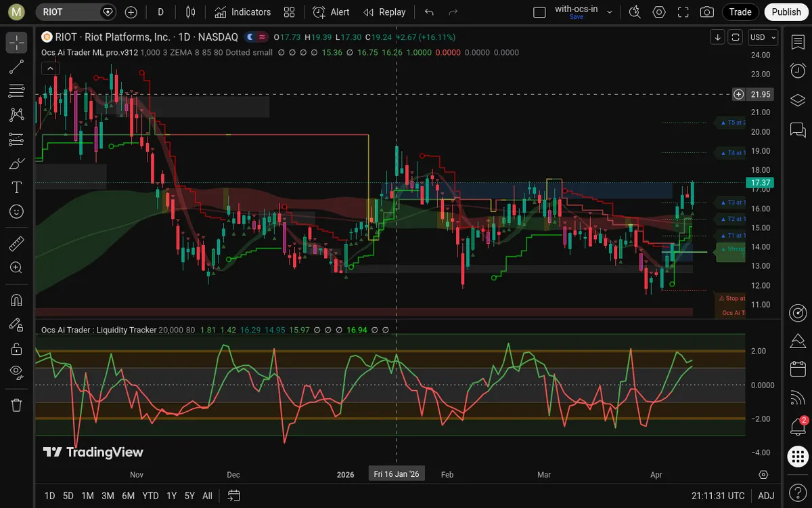
Task: Open the screener target icon
Action: point(798,312)
